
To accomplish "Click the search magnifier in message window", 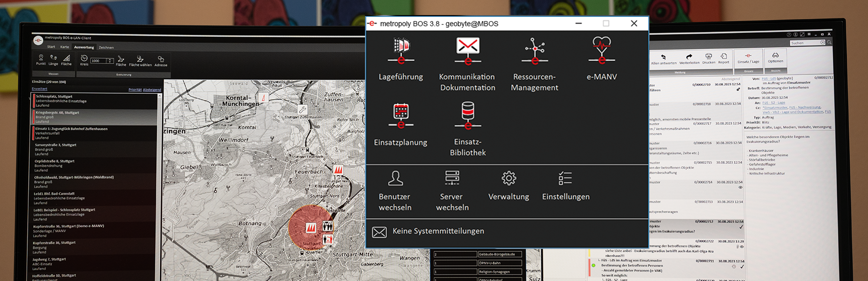I will pos(829,42).
